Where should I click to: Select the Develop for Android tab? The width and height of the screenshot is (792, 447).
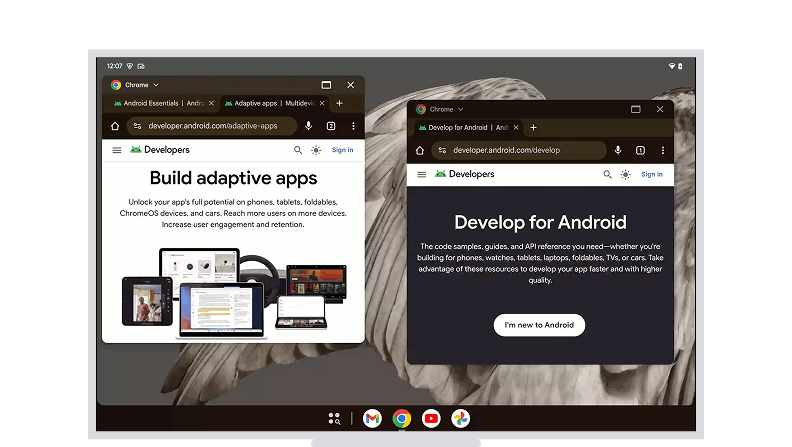click(x=458, y=127)
